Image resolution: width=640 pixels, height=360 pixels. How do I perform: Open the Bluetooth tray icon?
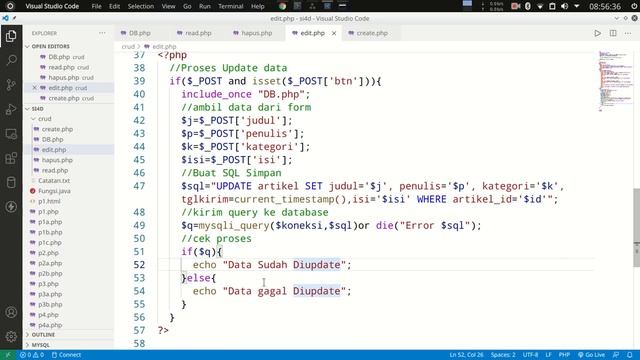click(x=527, y=6)
